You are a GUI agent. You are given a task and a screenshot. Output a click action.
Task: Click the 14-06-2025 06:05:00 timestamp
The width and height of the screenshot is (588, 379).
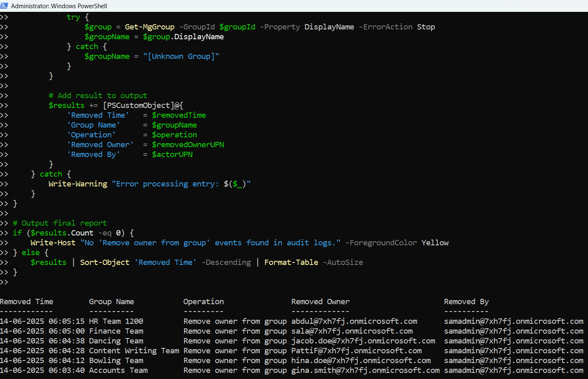pyautogui.click(x=42, y=331)
